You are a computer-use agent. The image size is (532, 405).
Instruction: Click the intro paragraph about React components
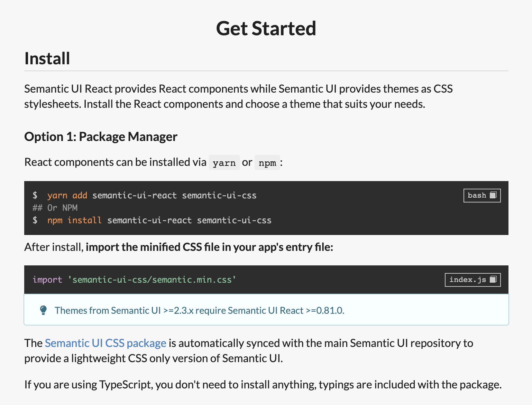coord(238,96)
